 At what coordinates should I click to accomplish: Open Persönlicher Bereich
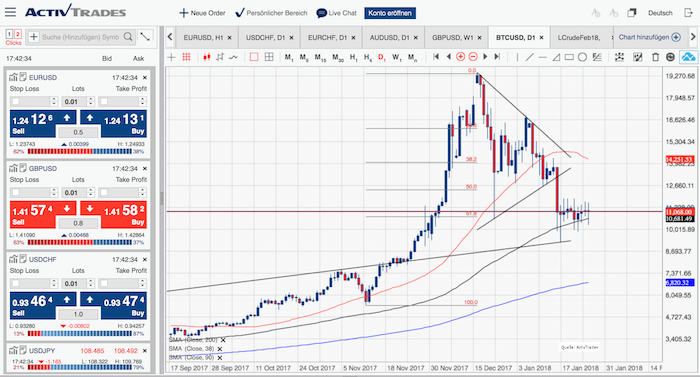tap(271, 13)
